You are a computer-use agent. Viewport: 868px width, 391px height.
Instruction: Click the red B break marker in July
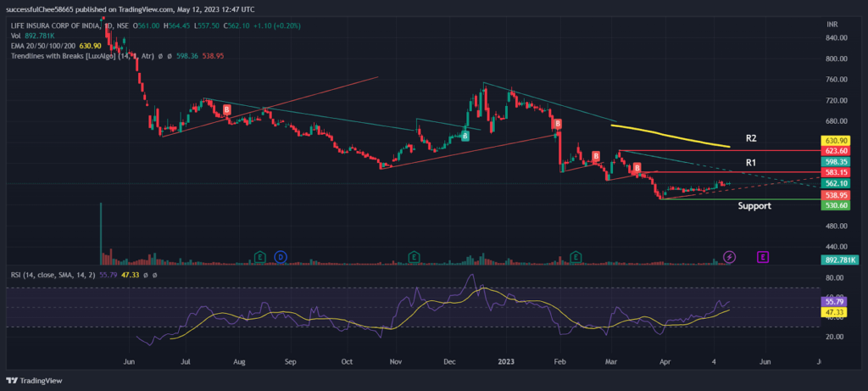pos(225,109)
